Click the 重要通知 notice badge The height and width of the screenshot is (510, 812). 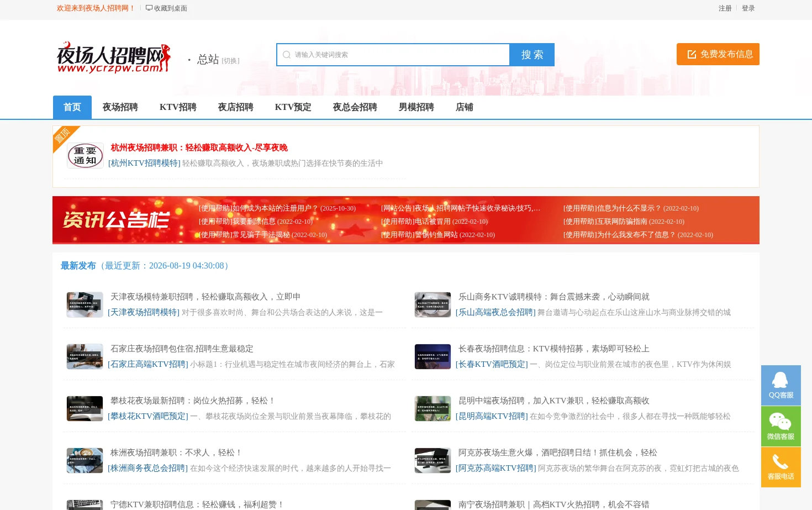[x=85, y=156]
